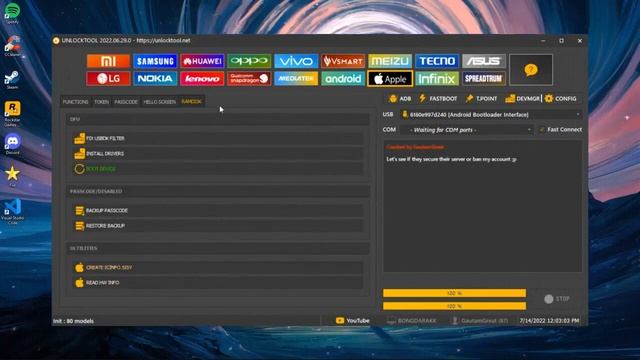Run the BOOT DEVICE function
This screenshot has height=360, width=640.
218,169
